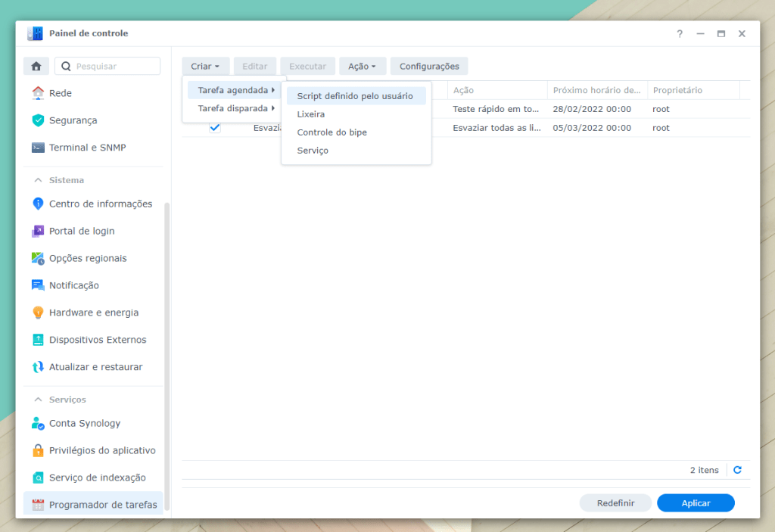Open the Criar dropdown button
The height and width of the screenshot is (532, 775).
tap(205, 67)
